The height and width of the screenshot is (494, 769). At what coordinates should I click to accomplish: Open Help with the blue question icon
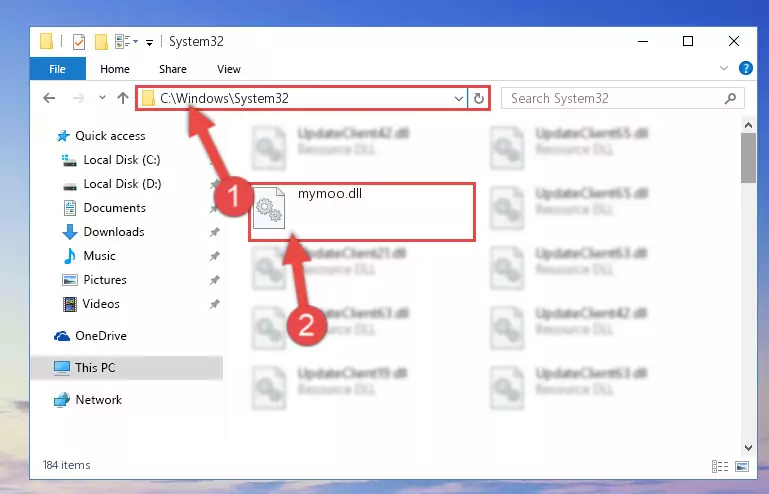(x=745, y=68)
